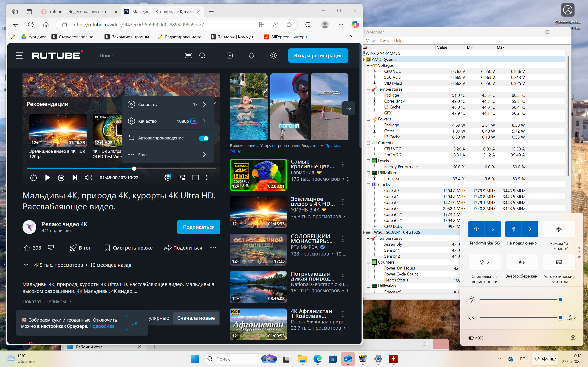Like the video with thumbs up

(26, 248)
